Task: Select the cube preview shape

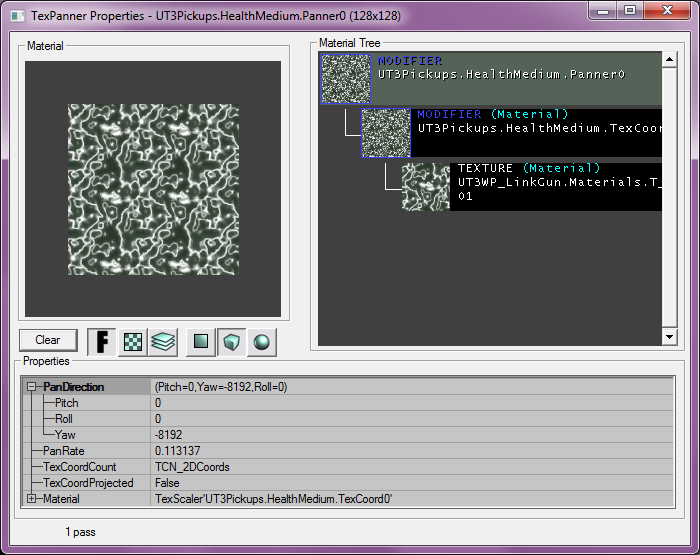Action: 231,341
